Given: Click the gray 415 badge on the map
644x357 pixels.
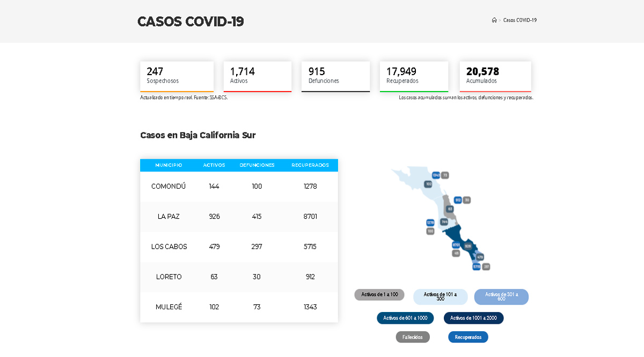Looking at the screenshot, I should tap(456, 253).
